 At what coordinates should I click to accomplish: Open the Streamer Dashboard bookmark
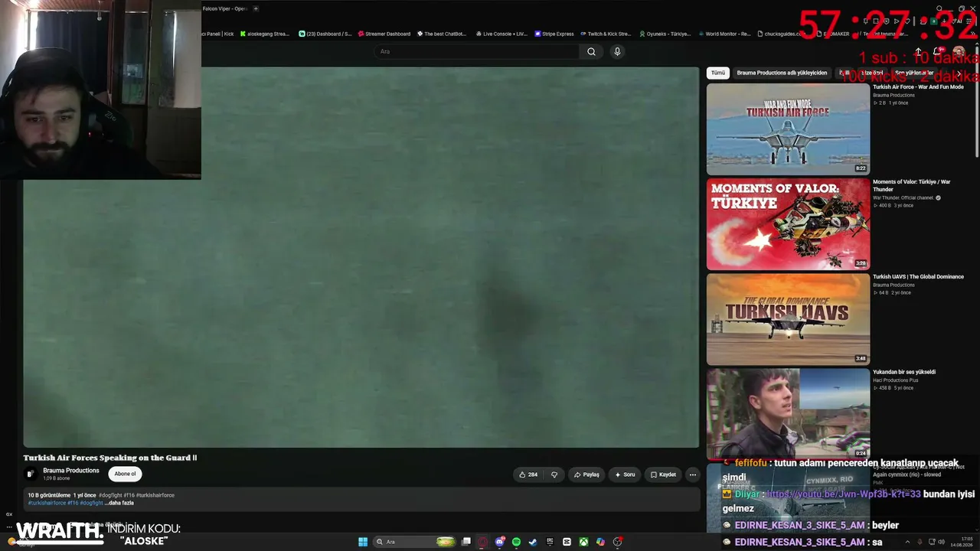pos(384,34)
